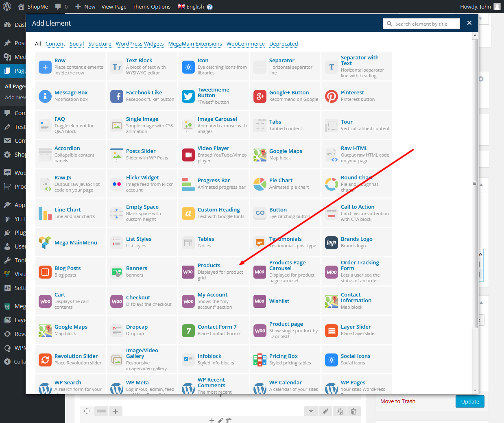Filter elements by WooCommerce tab
Image resolution: width=504 pixels, height=423 pixels.
(x=245, y=44)
